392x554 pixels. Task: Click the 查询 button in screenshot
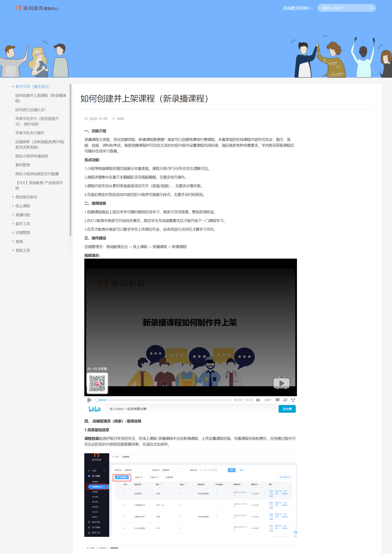pyautogui.click(x=231, y=470)
